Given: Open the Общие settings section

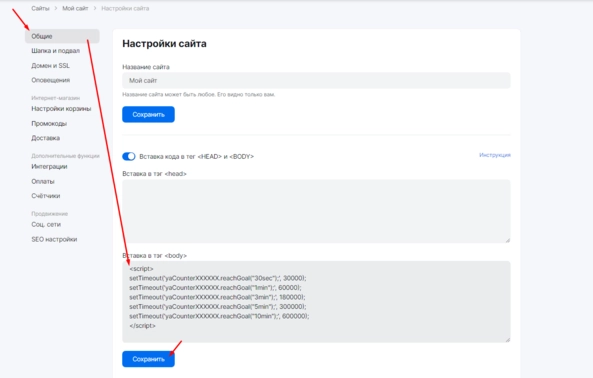Looking at the screenshot, I should 62,36.
